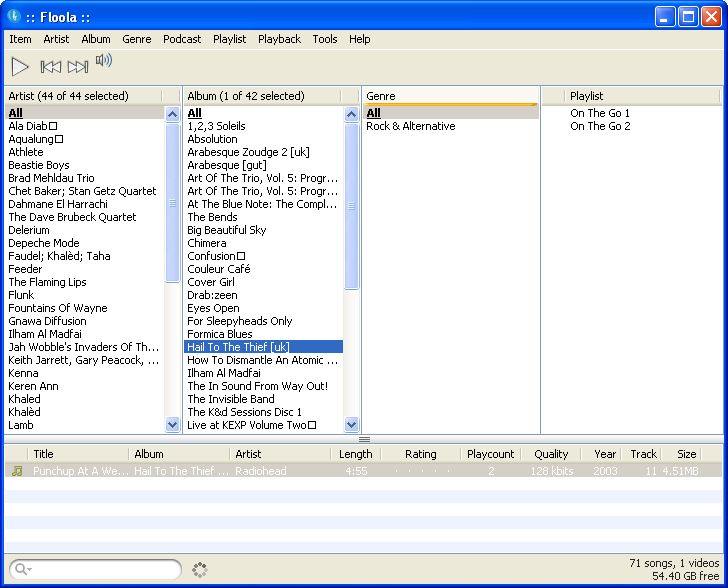Click the Floola app icon in title bar
The image size is (728, 588).
coord(14,15)
